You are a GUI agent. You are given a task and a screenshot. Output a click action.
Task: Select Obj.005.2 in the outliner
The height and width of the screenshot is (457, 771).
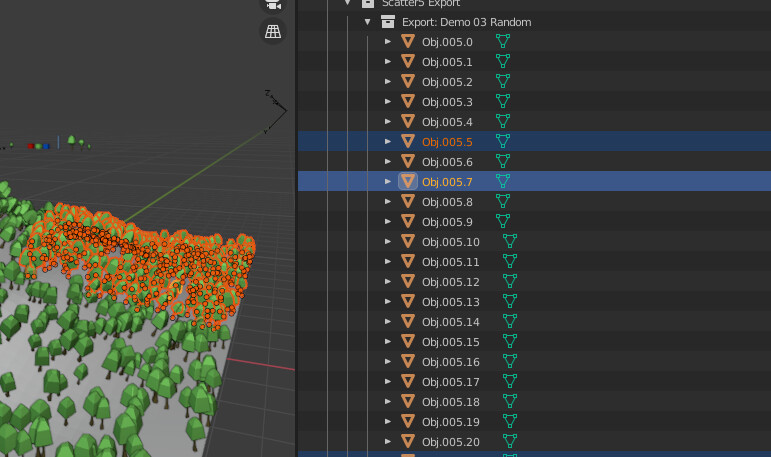point(447,82)
